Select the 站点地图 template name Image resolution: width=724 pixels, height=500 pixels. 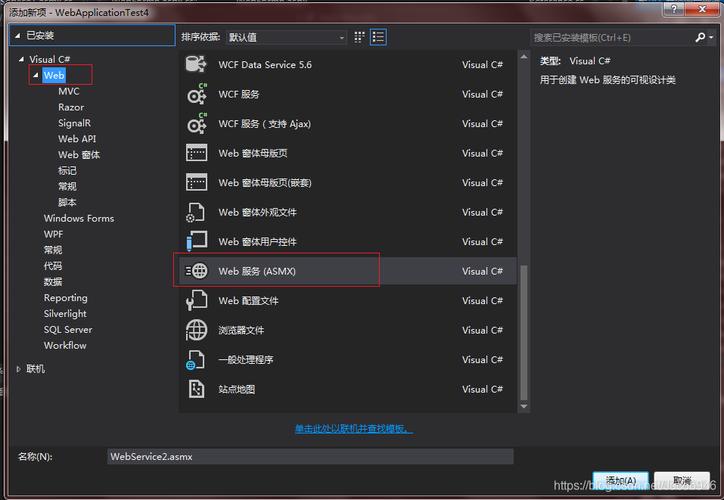click(236, 389)
